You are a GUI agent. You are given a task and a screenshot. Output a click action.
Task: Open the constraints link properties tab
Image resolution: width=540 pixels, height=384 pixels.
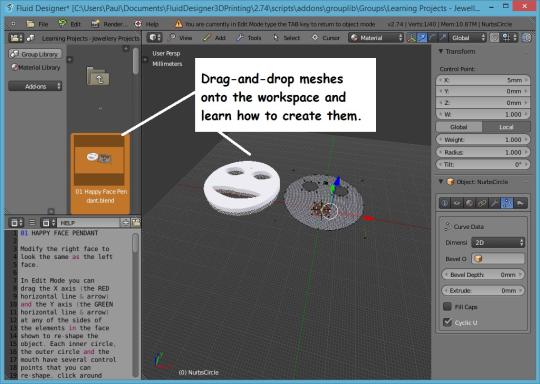(x=482, y=203)
